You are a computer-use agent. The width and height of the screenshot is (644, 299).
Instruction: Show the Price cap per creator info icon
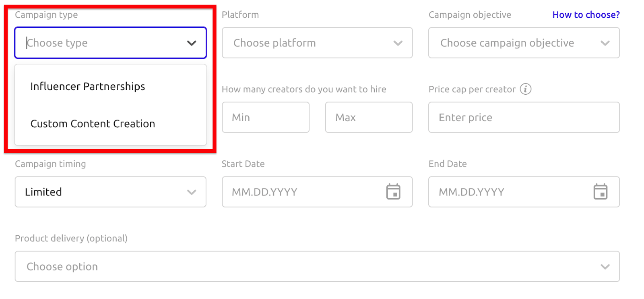(525, 89)
